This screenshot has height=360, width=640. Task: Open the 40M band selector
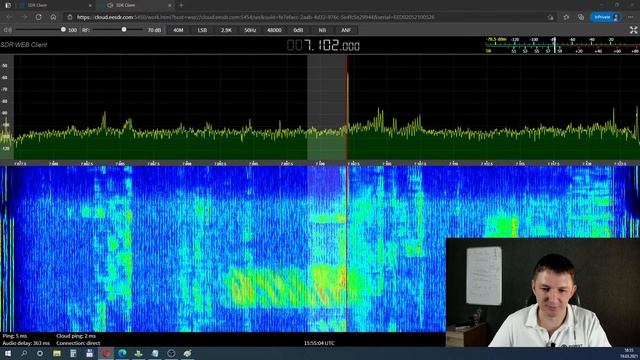(x=178, y=30)
